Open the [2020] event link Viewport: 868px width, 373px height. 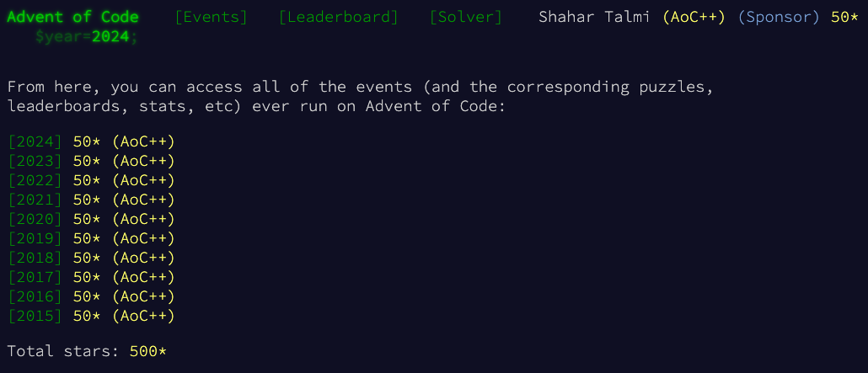[x=35, y=220]
